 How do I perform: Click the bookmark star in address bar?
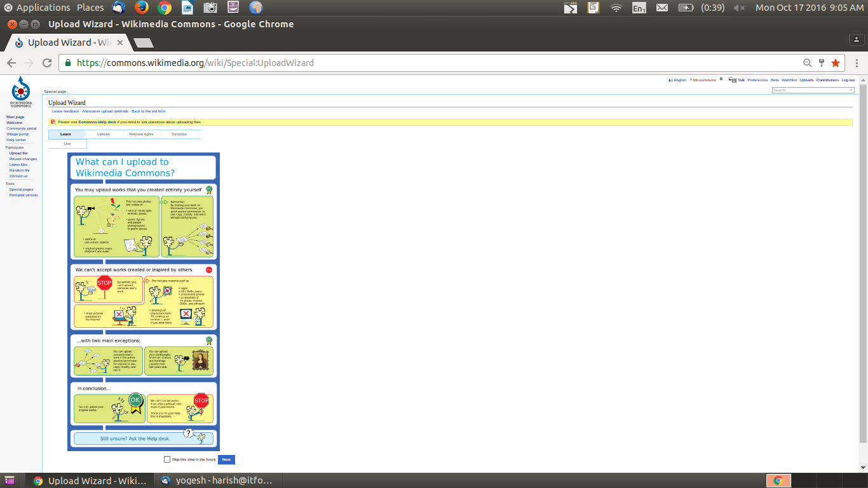[836, 63]
